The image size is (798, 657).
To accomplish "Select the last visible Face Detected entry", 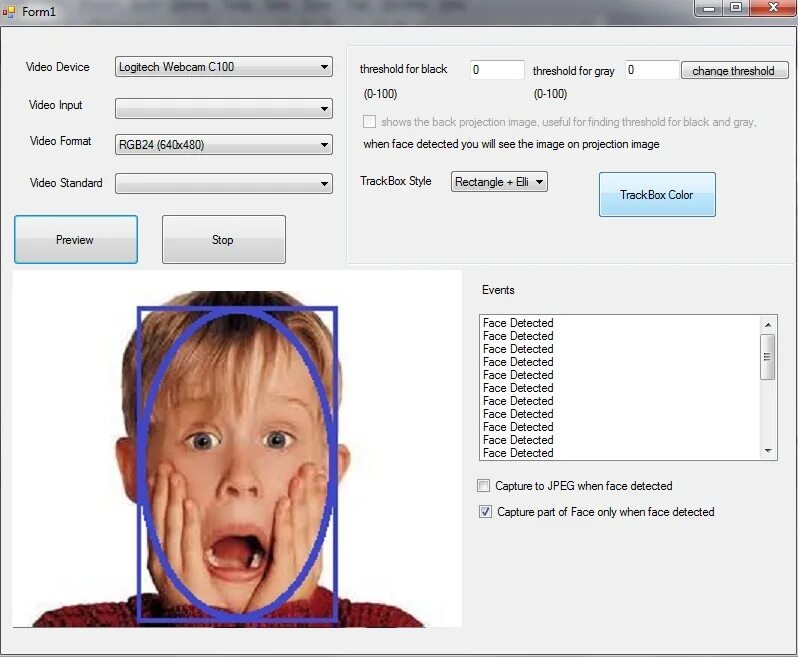I will [518, 453].
